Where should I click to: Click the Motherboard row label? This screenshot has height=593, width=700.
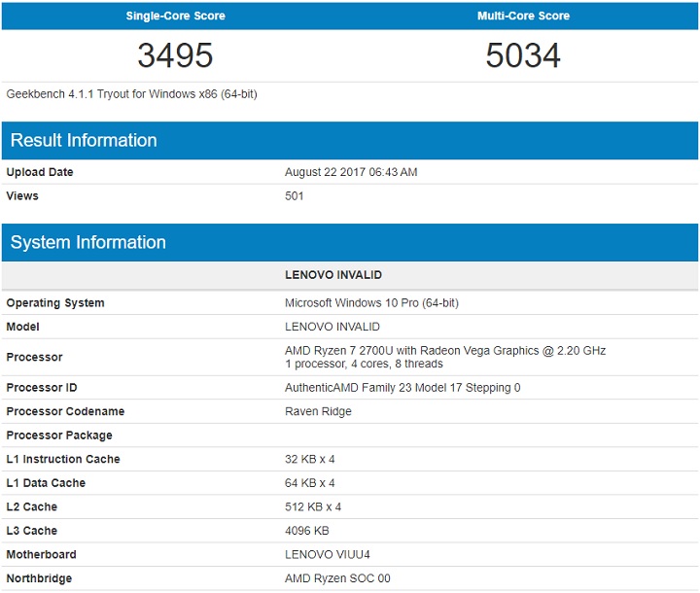(x=41, y=554)
